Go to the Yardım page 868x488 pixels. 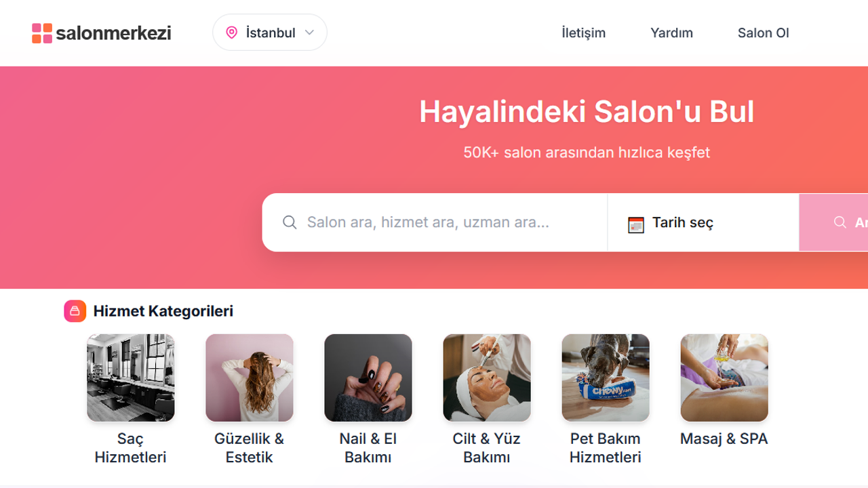671,33
